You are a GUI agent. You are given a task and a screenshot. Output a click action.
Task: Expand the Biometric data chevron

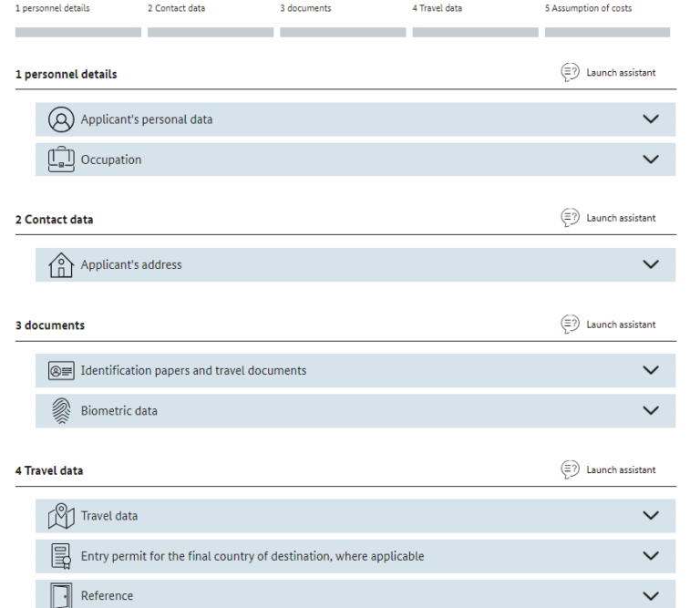(x=650, y=411)
